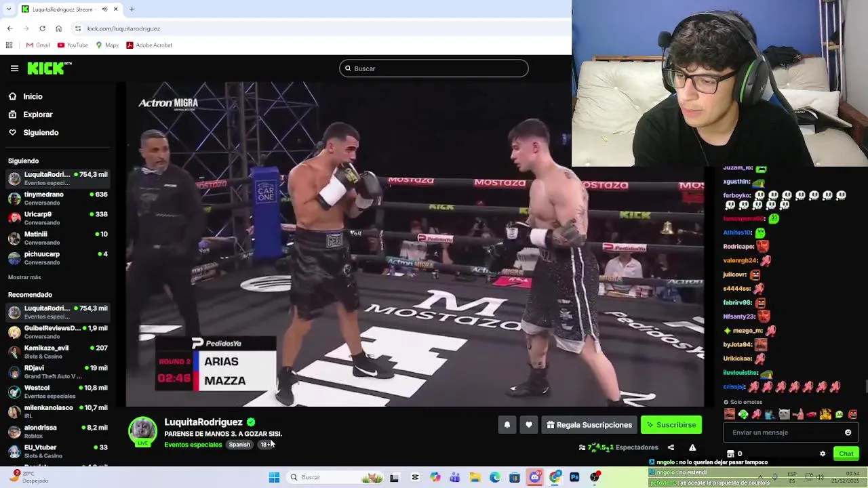Open the emoji picker in chat input
Image resolution: width=868 pixels, height=488 pixels.
pos(848,432)
